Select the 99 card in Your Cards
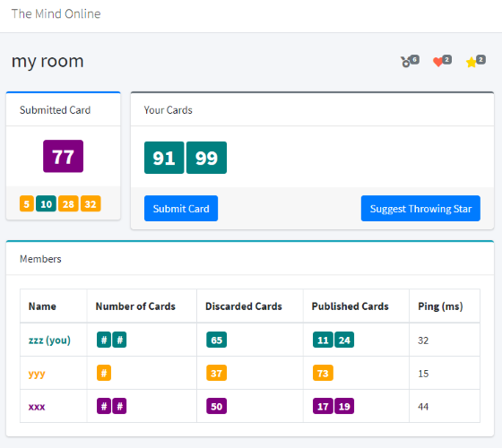This screenshot has width=502, height=448. pos(206,158)
